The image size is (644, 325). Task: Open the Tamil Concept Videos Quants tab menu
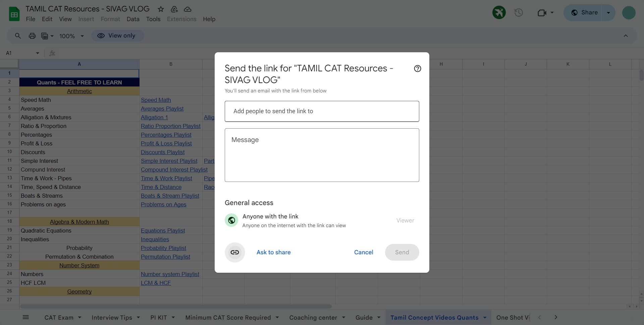(x=485, y=318)
